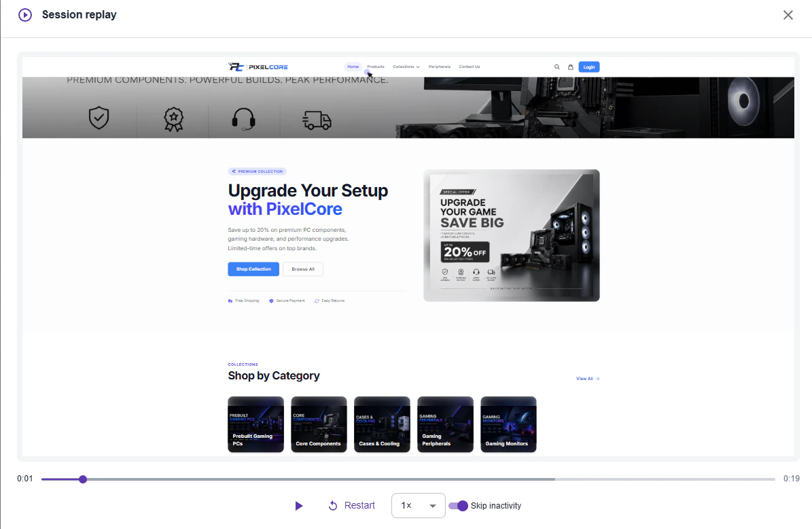Viewport: 812px width, 529px height.
Task: Open the search icon in site header
Action: 557,67
